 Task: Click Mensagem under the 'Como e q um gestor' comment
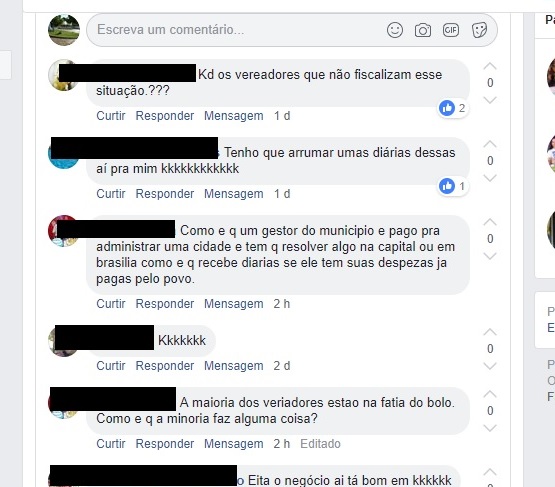[234, 304]
